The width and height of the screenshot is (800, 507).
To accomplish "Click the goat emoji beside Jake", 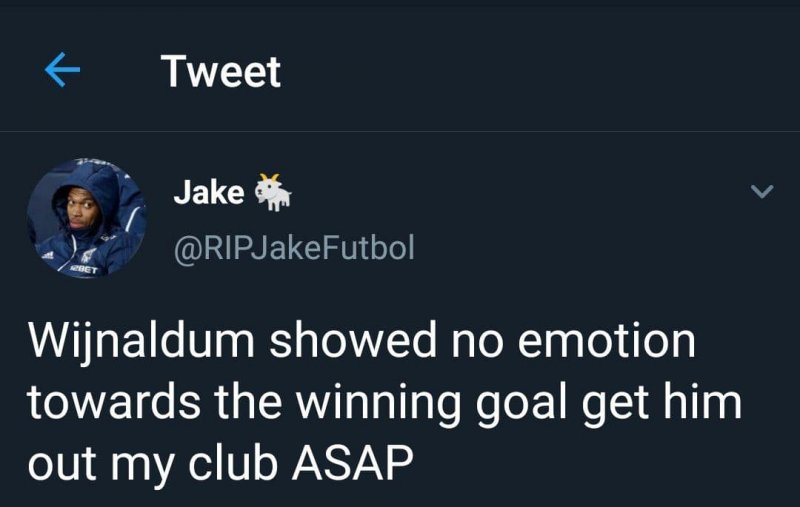I will pos(273,192).
